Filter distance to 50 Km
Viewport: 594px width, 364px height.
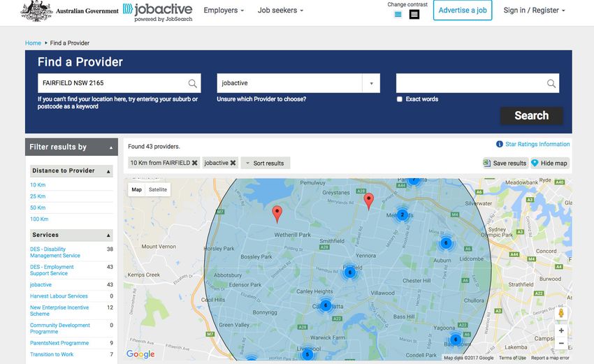click(x=38, y=208)
